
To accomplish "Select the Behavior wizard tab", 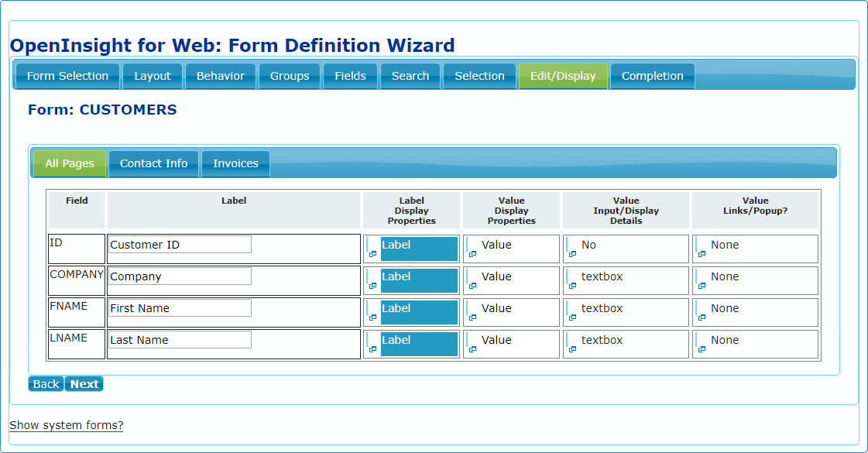I will coord(221,77).
